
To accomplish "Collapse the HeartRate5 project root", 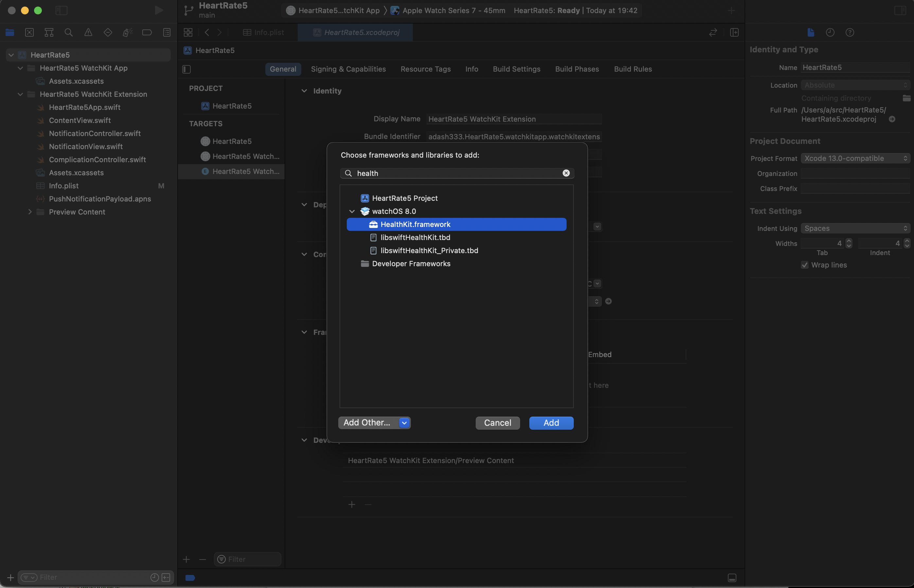I will coord(11,55).
